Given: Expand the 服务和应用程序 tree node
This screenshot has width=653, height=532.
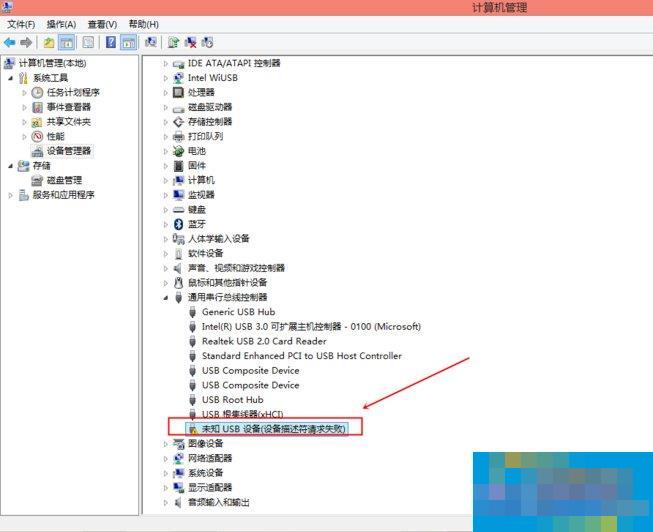Looking at the screenshot, I should 11,195.
